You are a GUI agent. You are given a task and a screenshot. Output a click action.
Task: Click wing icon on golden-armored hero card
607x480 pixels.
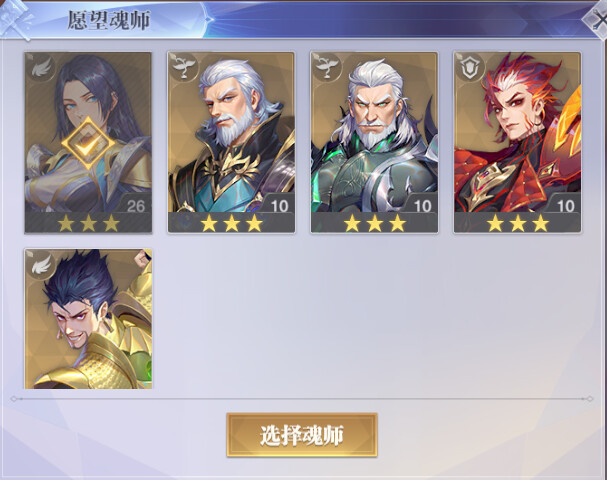click(x=41, y=264)
